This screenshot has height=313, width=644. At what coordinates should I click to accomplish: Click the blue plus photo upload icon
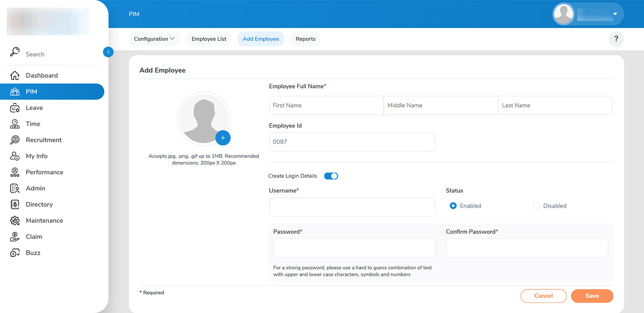tap(223, 138)
